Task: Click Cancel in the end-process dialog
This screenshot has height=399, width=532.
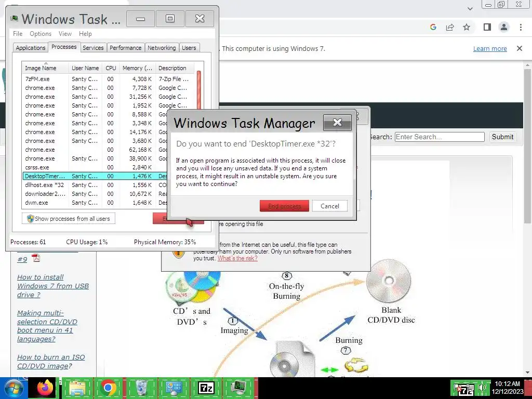Action: pyautogui.click(x=330, y=206)
